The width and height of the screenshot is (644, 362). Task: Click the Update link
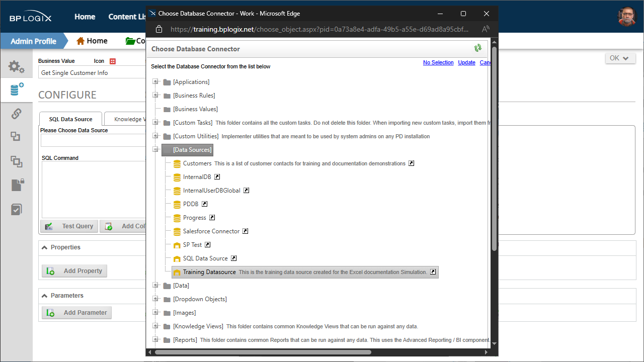[466, 62]
